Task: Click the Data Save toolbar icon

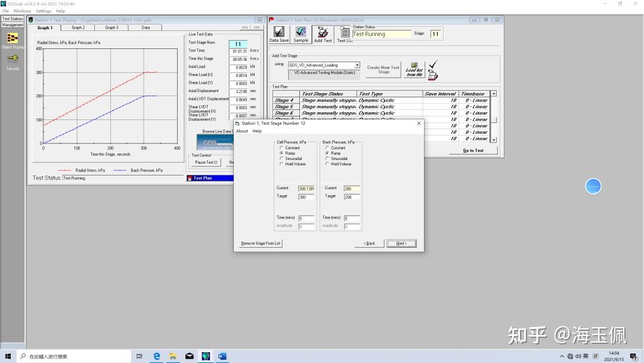Action: coord(279,33)
